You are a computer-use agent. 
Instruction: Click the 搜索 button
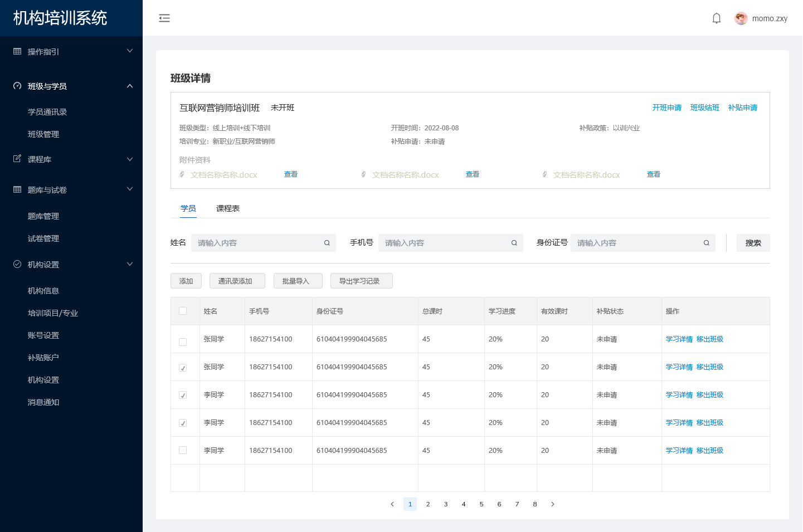(753, 243)
